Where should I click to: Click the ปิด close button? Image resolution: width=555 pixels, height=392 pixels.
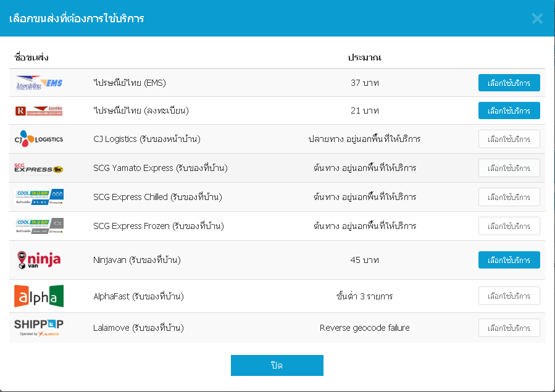[x=277, y=365]
